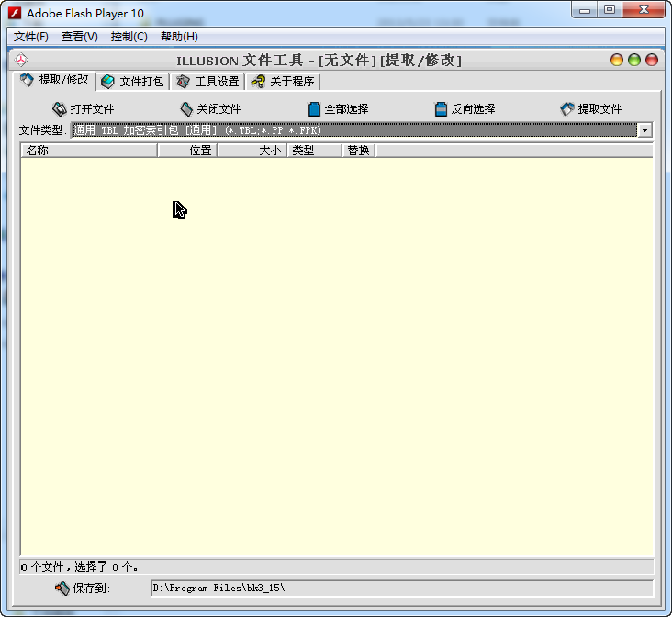Sort list by 名称 column header

(89, 151)
